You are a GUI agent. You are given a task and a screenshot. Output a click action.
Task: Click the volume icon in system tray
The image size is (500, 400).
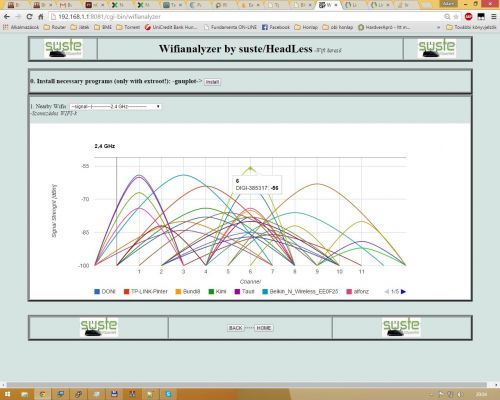[x=460, y=395]
